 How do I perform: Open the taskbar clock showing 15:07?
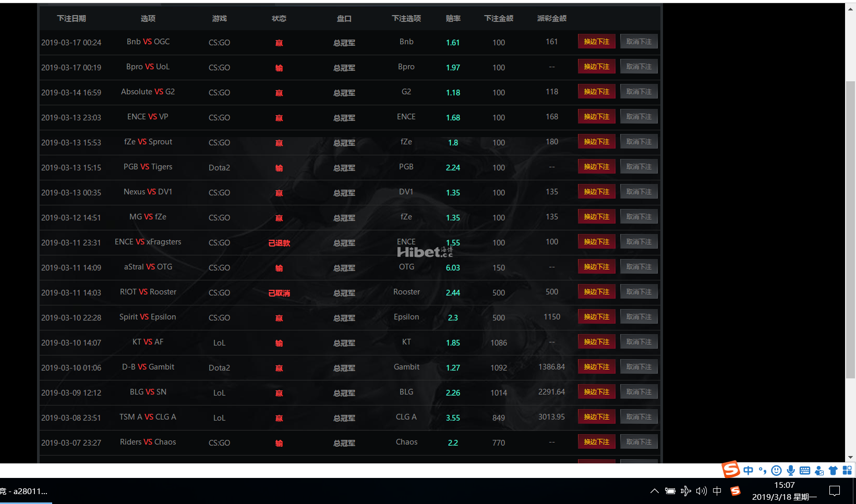tap(784, 491)
